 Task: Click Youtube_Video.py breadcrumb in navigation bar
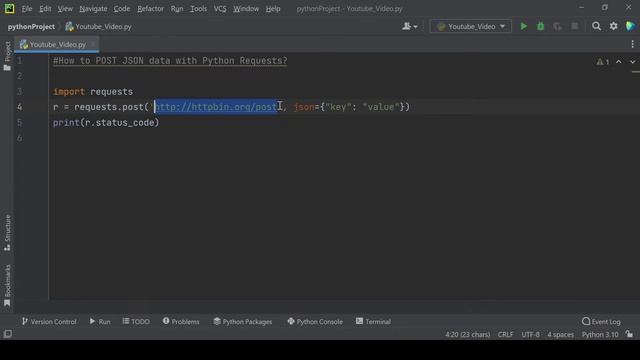point(98,27)
